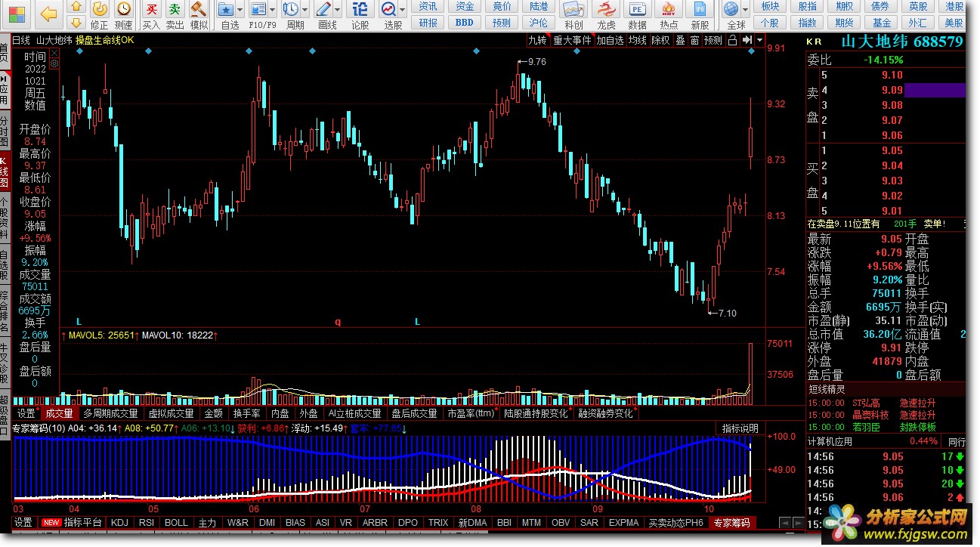980x547 pixels.
Task: Open the 科创 chart icon
Action: coord(574,10)
